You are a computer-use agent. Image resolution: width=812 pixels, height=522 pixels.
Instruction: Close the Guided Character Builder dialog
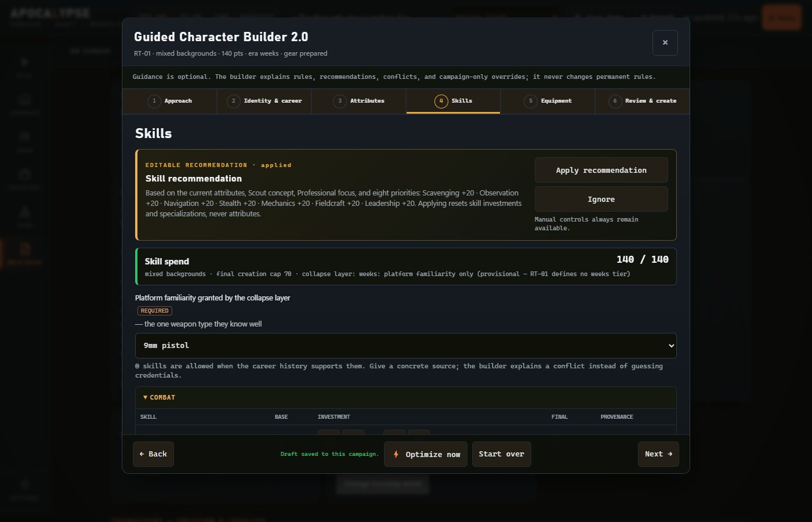(665, 43)
